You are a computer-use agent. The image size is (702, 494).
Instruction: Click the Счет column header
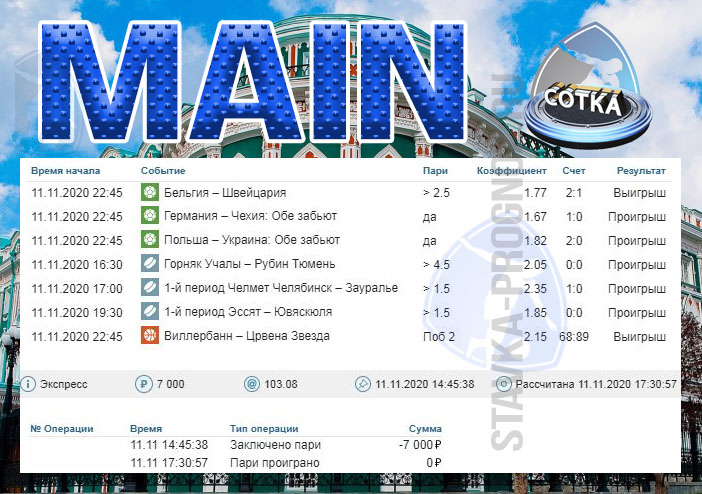[x=574, y=171]
